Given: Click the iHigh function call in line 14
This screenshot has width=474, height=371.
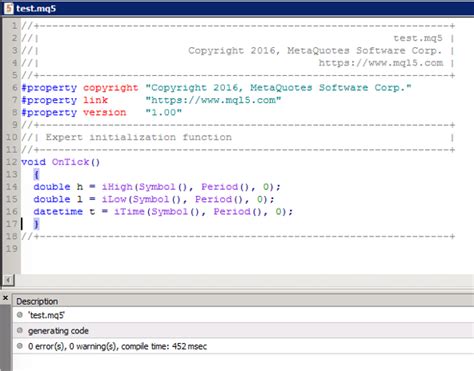Looking at the screenshot, I should click(x=117, y=187).
